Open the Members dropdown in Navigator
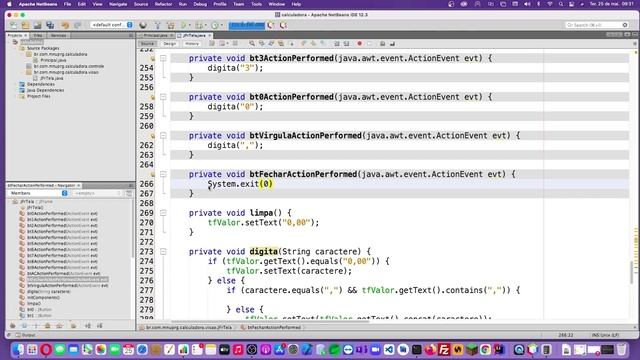Image resolution: width=640 pixels, height=360 pixels. (39, 193)
